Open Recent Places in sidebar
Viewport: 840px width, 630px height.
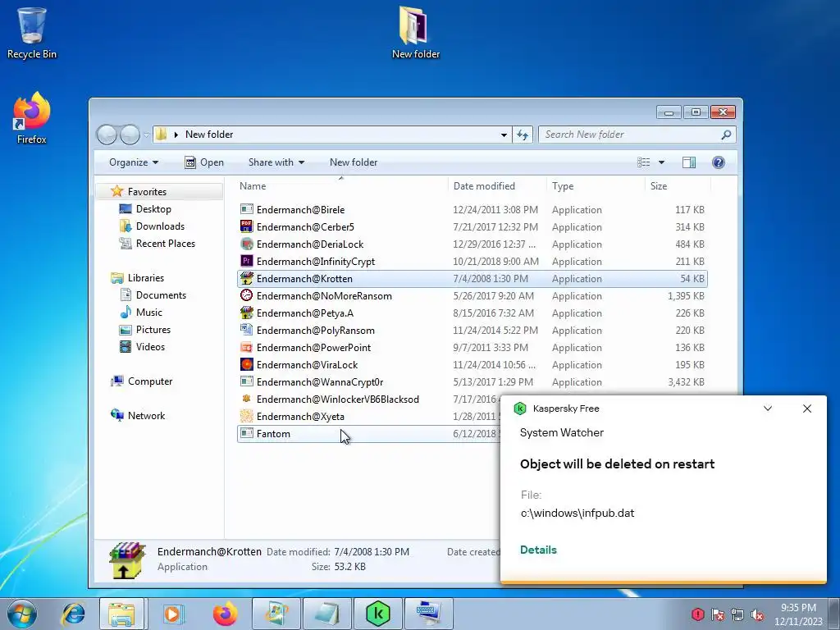tap(165, 243)
